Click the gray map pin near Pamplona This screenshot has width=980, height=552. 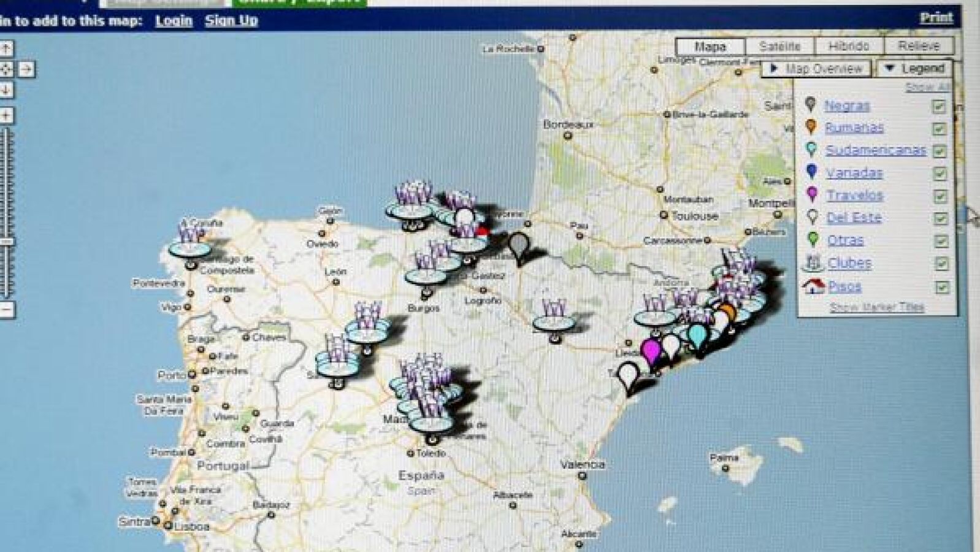pos(519,245)
